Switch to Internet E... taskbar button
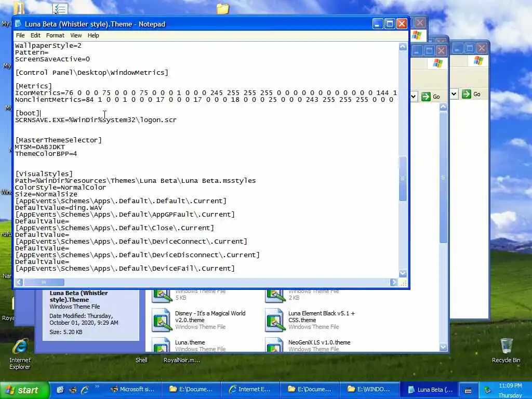The image size is (532, 399). tap(250, 390)
